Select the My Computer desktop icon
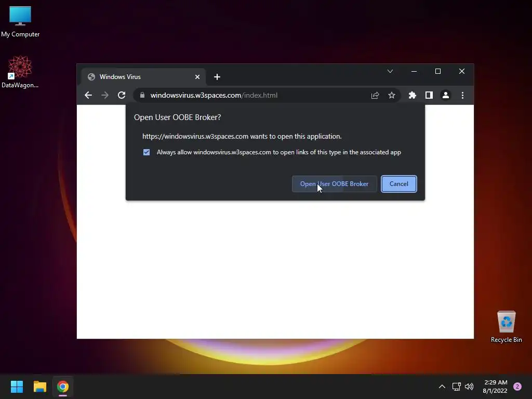The height and width of the screenshot is (399, 532). coord(20,22)
